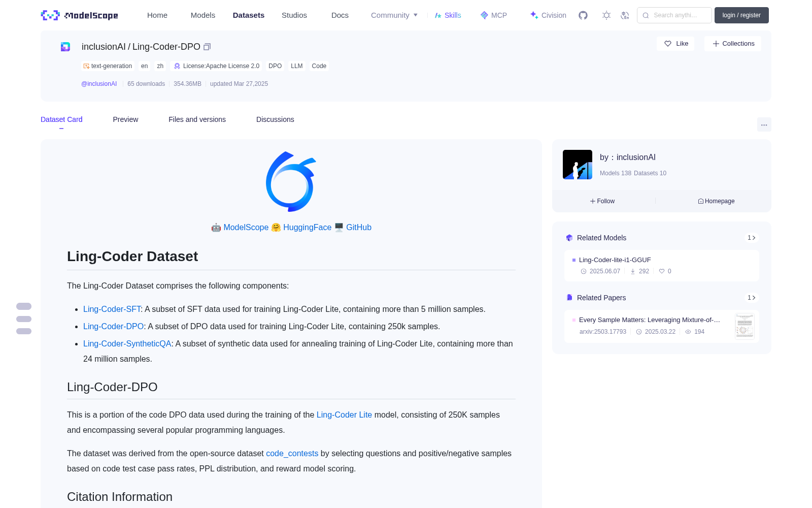Open the HuggingFace link in card
This screenshot has width=812, height=508.
[x=307, y=228]
